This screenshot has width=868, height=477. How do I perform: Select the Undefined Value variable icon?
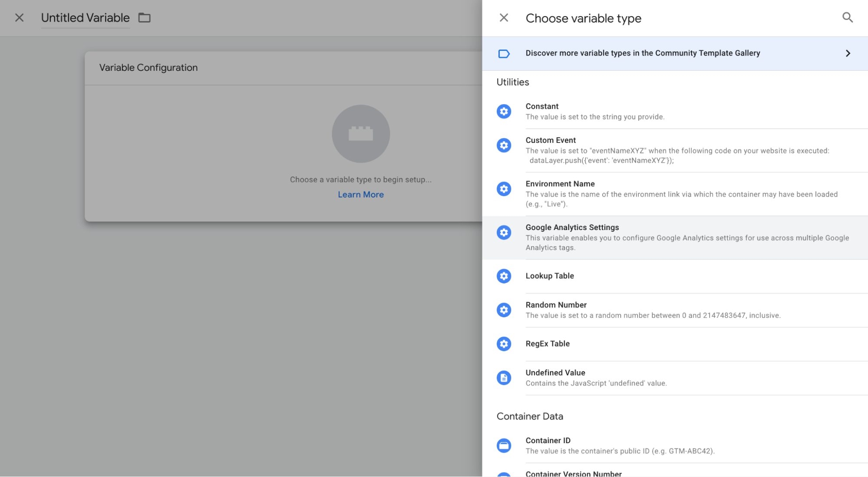click(x=504, y=378)
